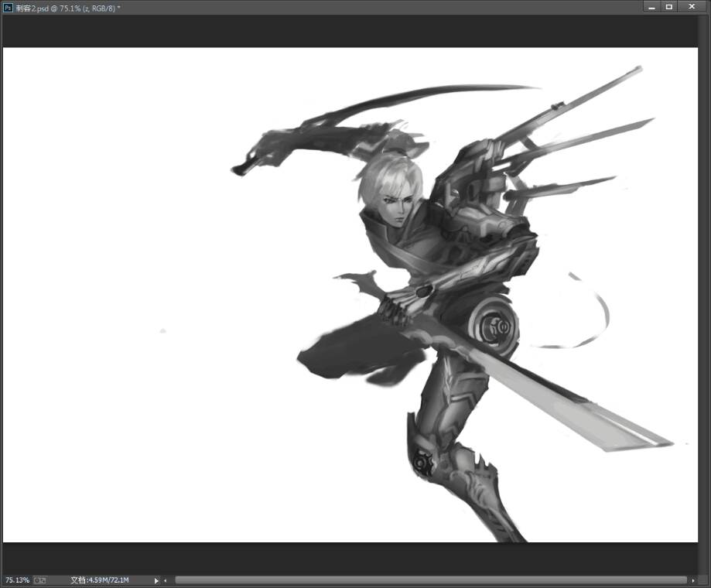
Task: Click the 文档:4.59M/72.1M status text
Action: tap(100, 579)
